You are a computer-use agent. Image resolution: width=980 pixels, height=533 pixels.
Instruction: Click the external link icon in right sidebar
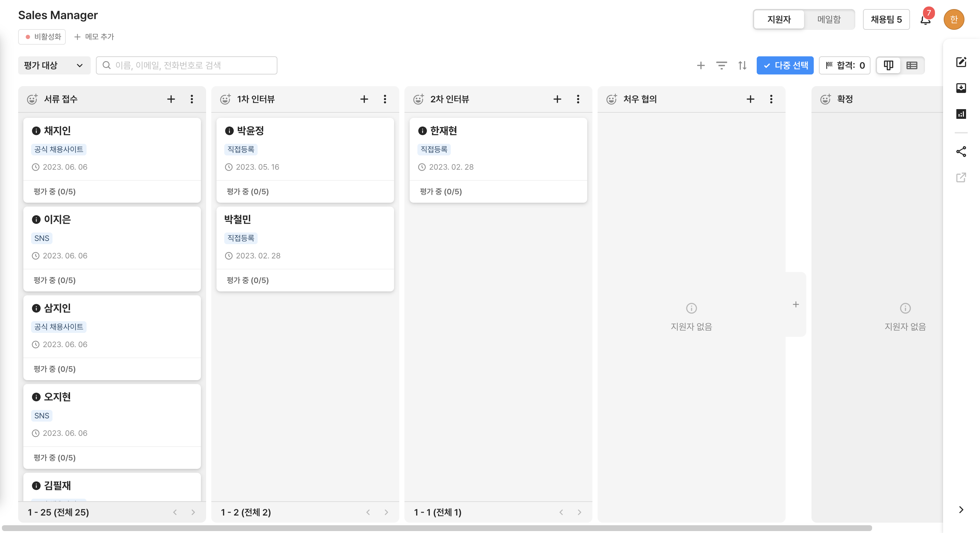961,177
